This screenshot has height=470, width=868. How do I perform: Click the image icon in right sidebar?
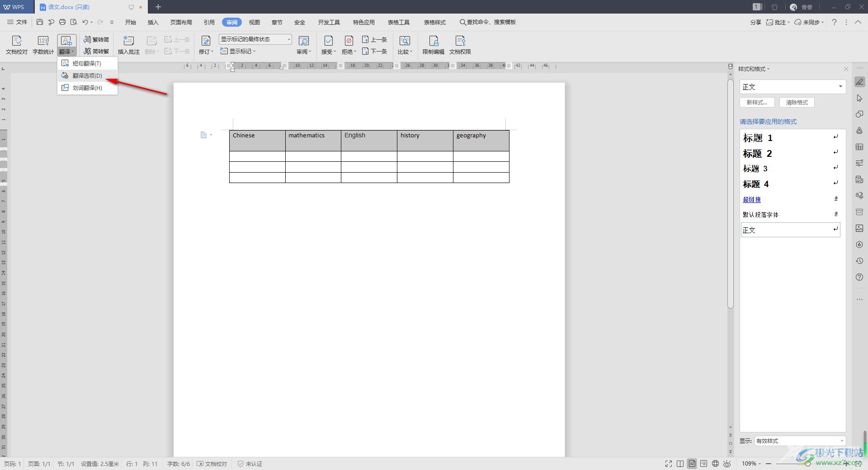tap(859, 228)
